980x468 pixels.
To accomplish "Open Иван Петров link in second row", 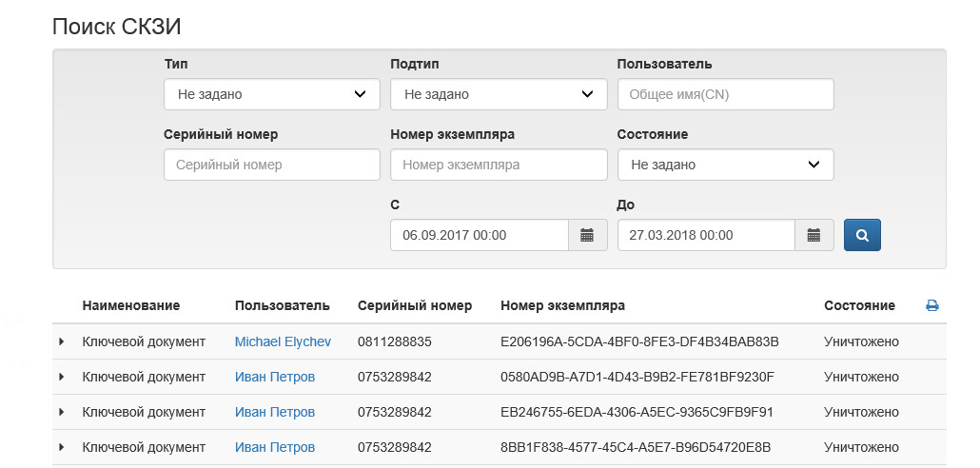I will click(275, 377).
